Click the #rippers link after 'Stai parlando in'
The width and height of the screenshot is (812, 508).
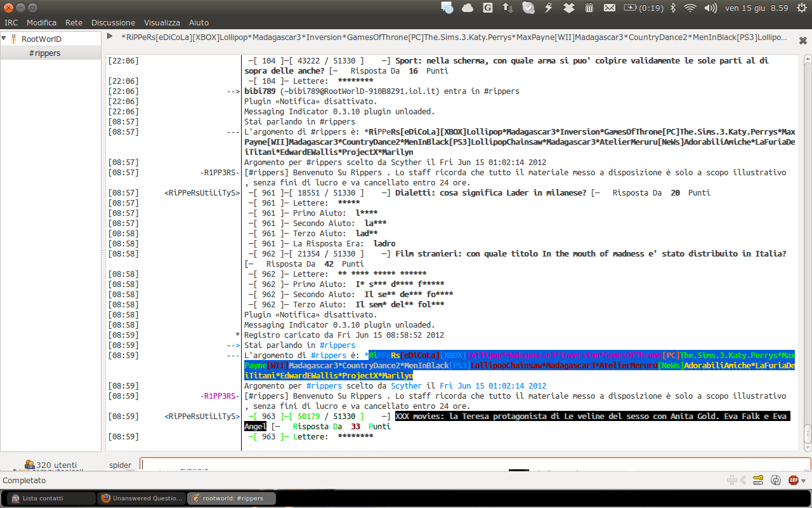pos(337,345)
